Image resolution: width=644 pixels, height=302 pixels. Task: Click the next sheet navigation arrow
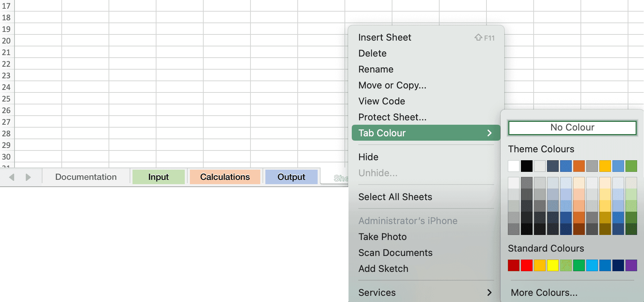pos(28,177)
